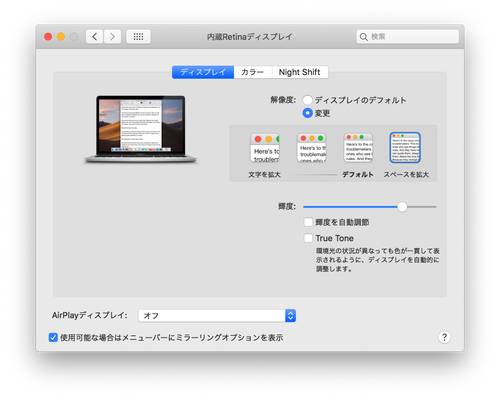Enable the True Tone checkbox
The width and height of the screenshot is (500, 399).
[x=308, y=238]
